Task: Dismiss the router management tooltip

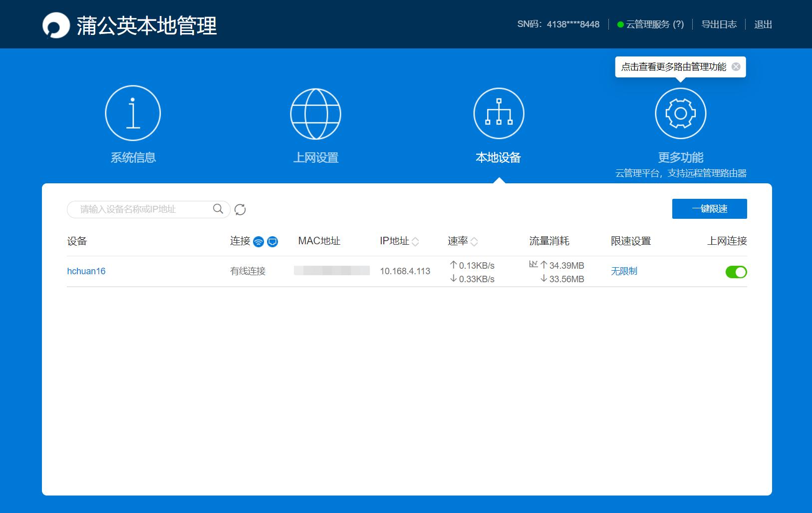Action: [735, 66]
